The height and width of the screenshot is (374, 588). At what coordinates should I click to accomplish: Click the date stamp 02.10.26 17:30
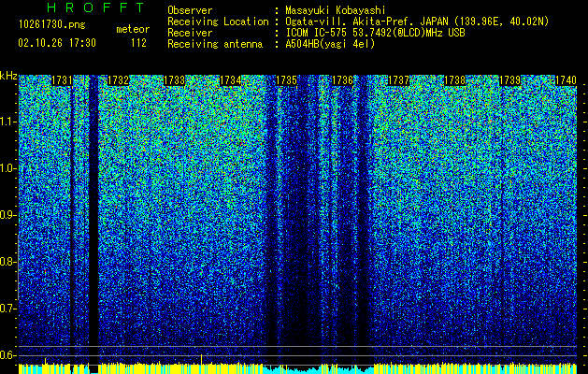[57, 43]
